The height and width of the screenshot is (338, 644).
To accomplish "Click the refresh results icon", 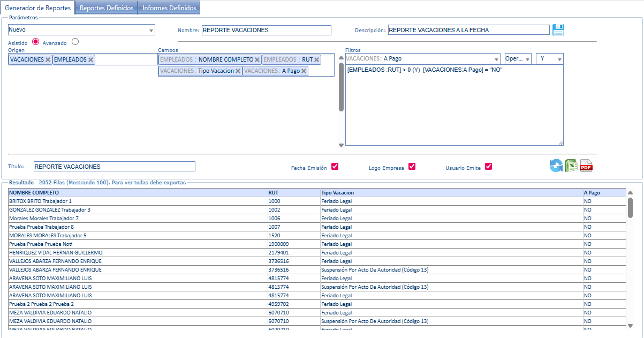I will (x=556, y=166).
